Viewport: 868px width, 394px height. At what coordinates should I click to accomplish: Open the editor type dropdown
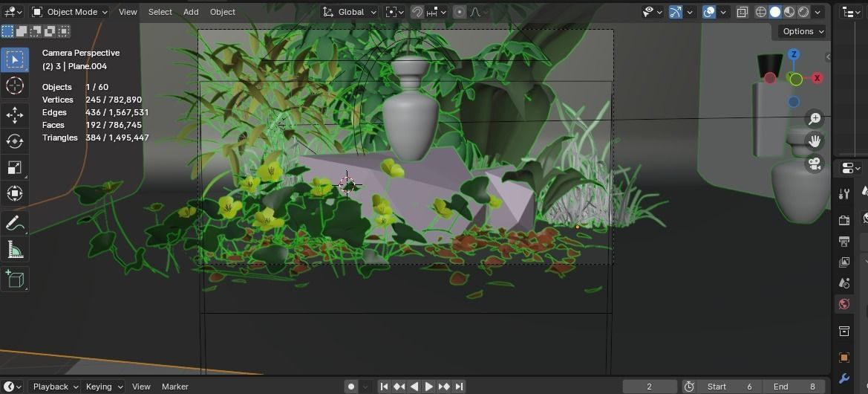click(12, 12)
